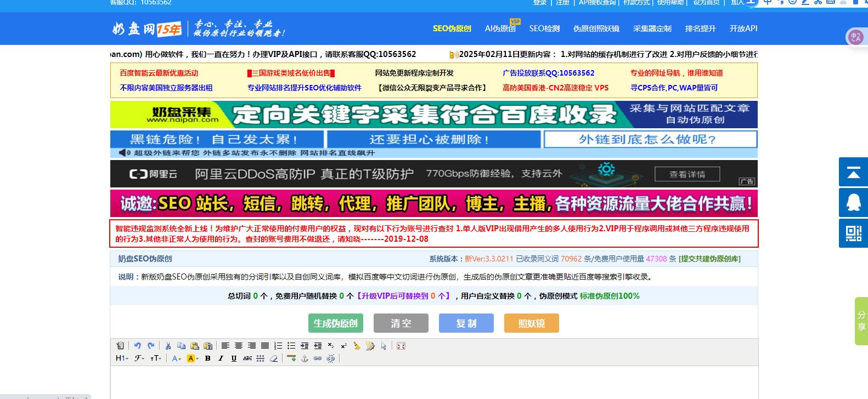Click the anchor icon in editor

[305, 358]
